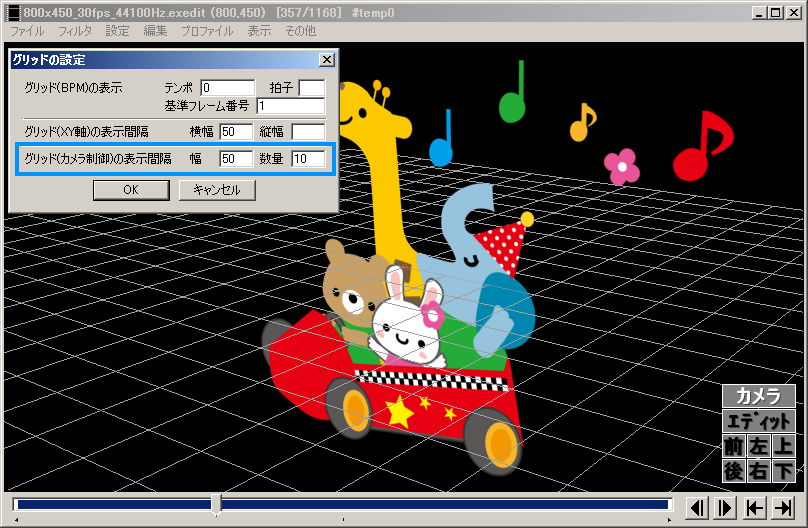
Task: Open the 編集 menu
Action: point(155,31)
